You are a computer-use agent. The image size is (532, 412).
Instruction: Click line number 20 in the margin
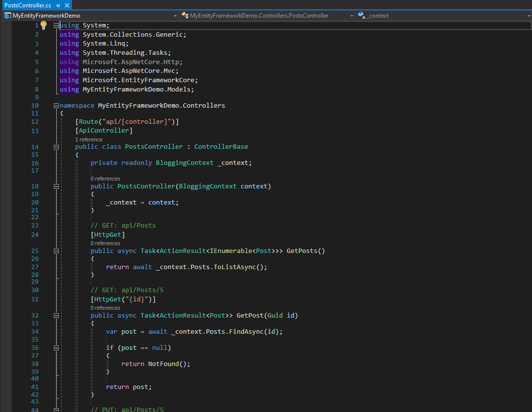tap(35, 203)
